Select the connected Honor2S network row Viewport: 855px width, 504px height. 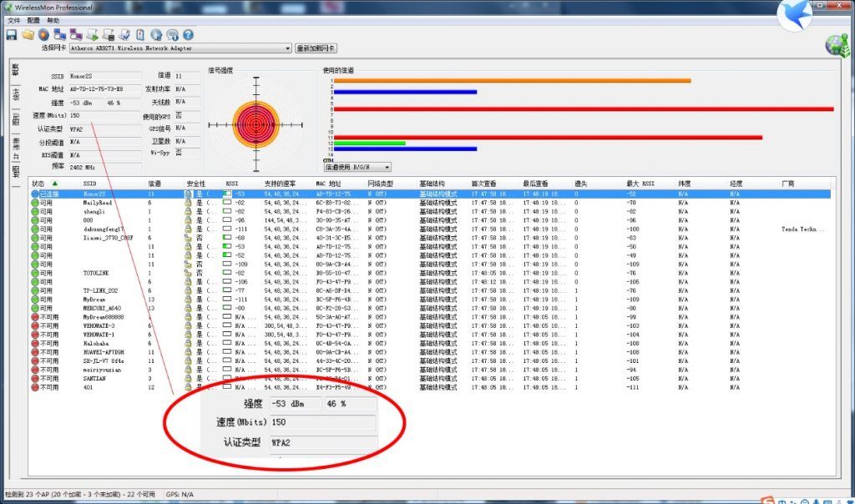click(430, 194)
